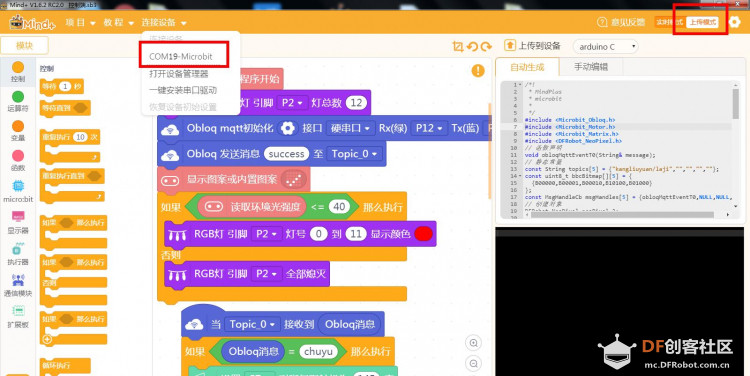Click the 意见反馈 link
The image size is (750, 376).
pos(627,22)
